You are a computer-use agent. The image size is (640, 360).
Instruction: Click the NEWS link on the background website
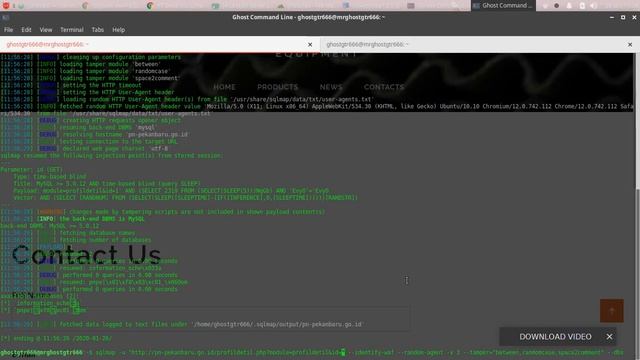click(x=331, y=87)
